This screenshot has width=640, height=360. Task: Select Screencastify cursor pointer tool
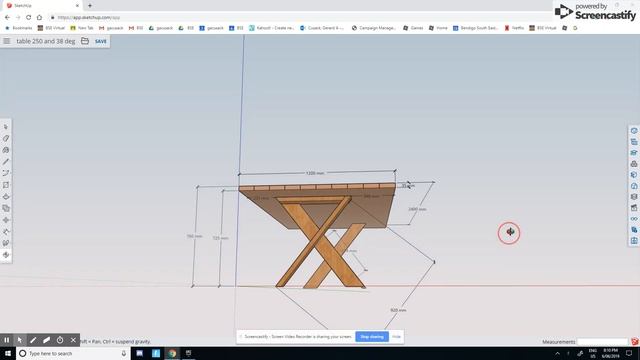point(20,340)
